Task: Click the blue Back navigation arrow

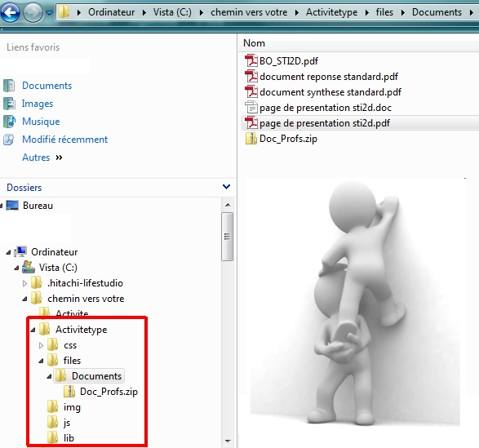Action: (10, 12)
